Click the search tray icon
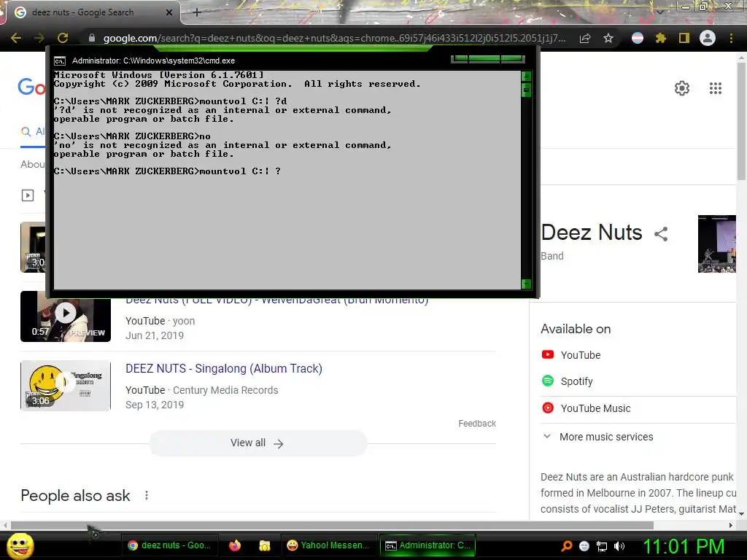 (x=566, y=546)
